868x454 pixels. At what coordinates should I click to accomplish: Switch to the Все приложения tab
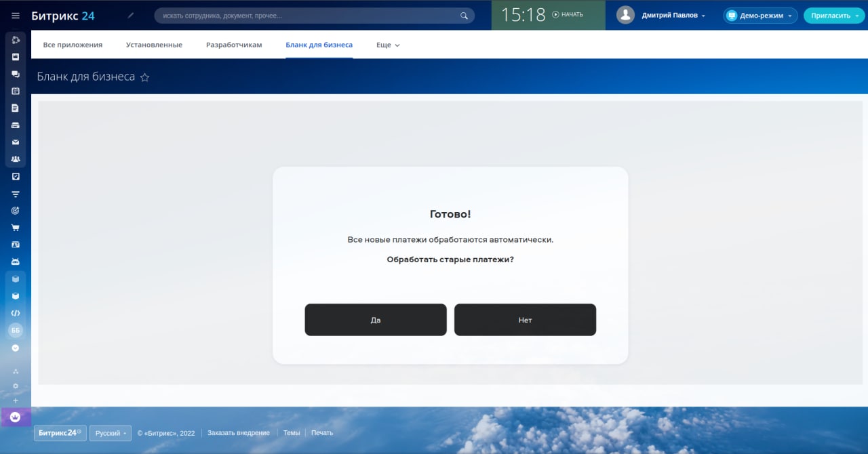(73, 45)
